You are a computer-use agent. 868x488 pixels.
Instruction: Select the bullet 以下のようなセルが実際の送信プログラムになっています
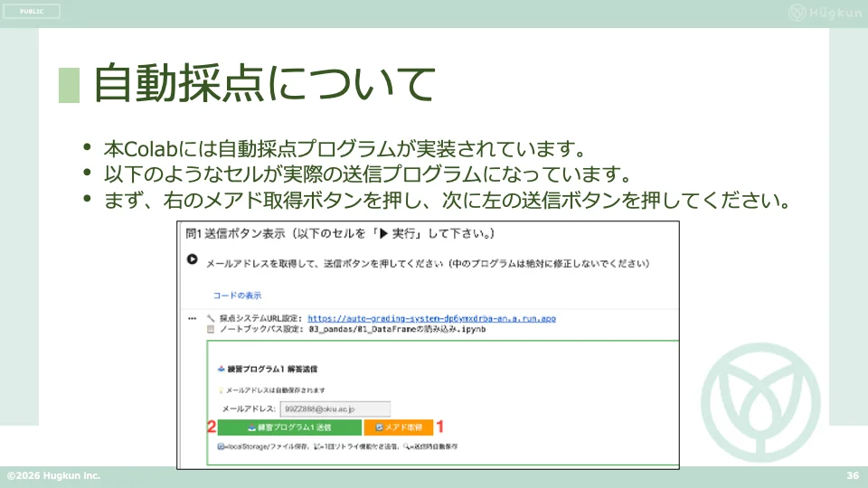368,174
